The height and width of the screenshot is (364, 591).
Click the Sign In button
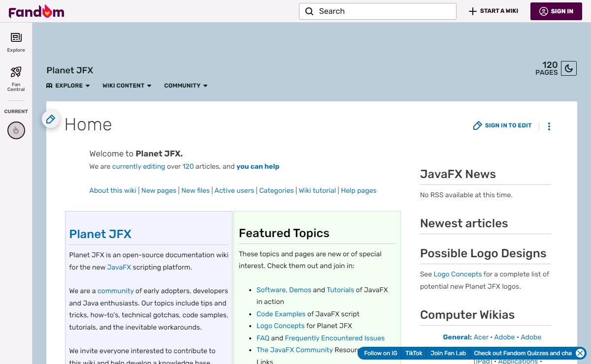[556, 11]
